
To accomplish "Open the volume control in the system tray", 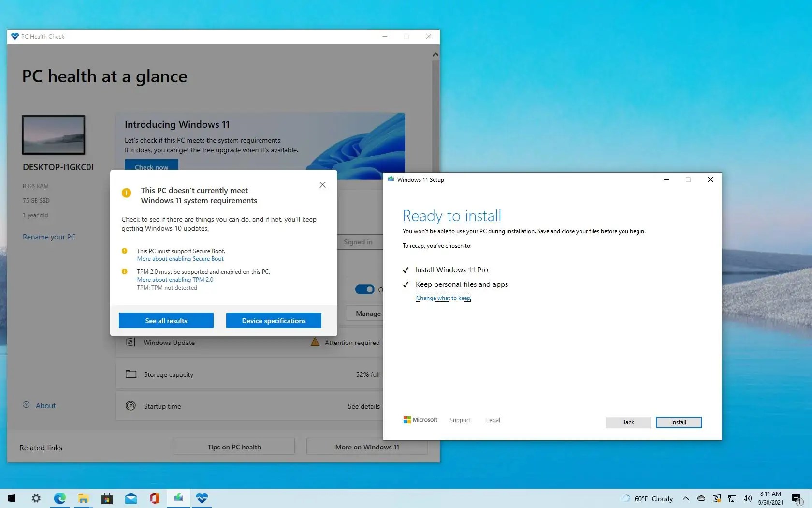I will click(x=747, y=498).
